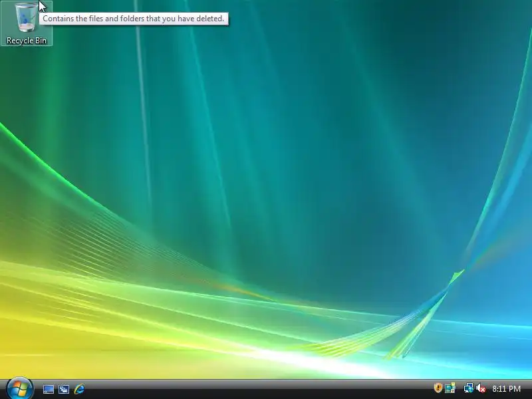This screenshot has width=532, height=399.
Task: Open the Windows Security Alerts shield icon
Action: 438,388
